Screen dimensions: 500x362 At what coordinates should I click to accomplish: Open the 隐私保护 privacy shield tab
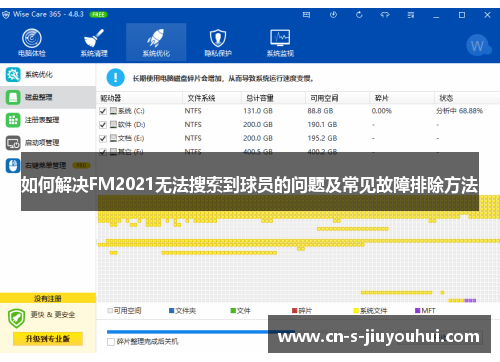tap(218, 43)
